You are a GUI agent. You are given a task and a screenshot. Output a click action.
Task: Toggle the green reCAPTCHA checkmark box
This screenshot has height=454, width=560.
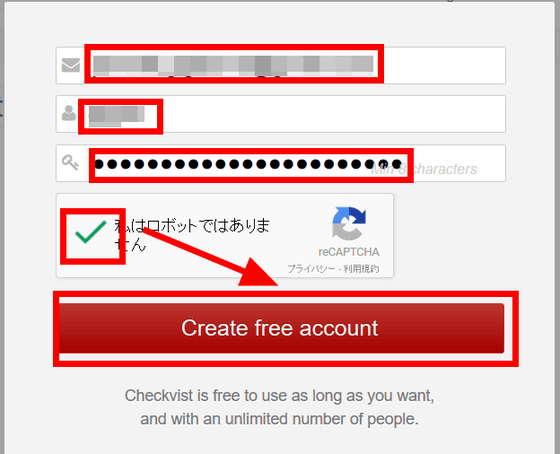(x=91, y=233)
